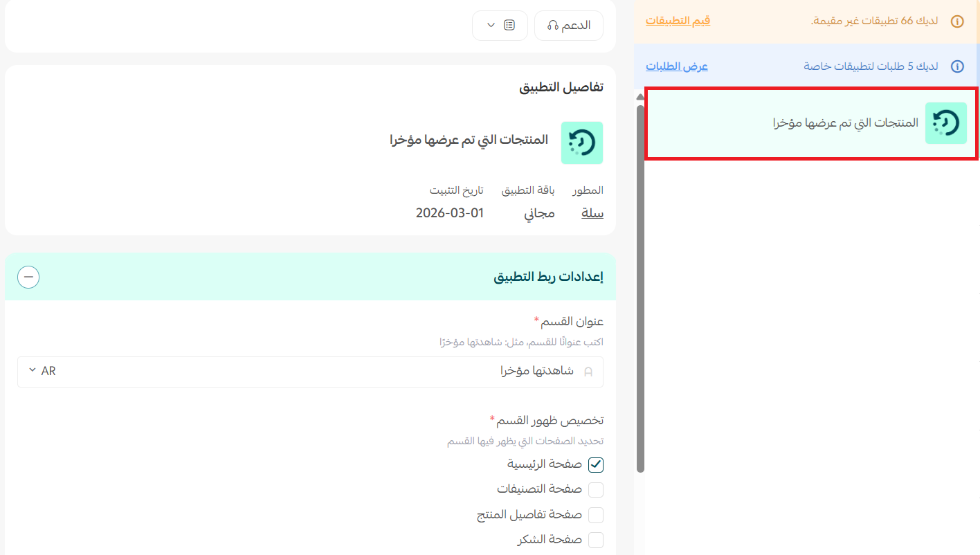Click the عرض الطلبات link

coord(676,66)
